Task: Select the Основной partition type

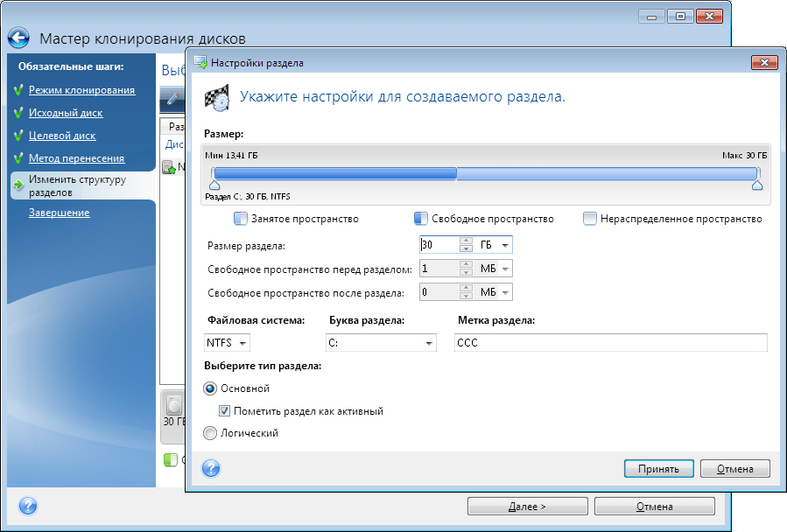Action: point(210,388)
